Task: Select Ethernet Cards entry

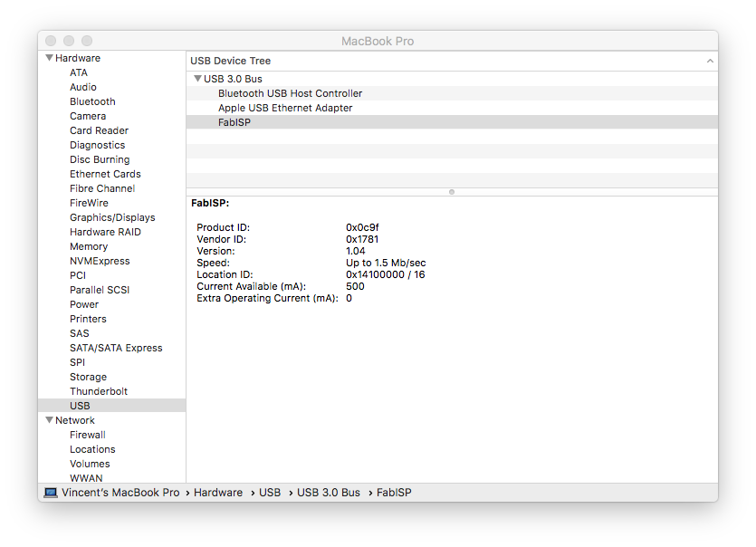Action: click(105, 174)
